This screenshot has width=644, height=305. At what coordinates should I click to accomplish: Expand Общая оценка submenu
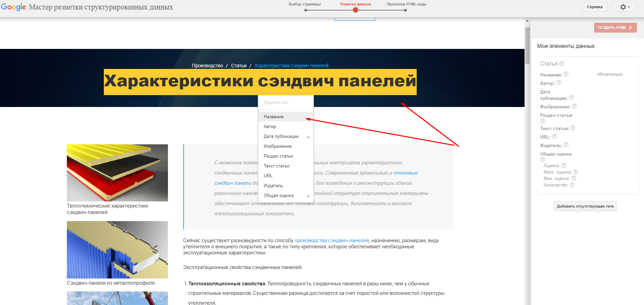286,195
